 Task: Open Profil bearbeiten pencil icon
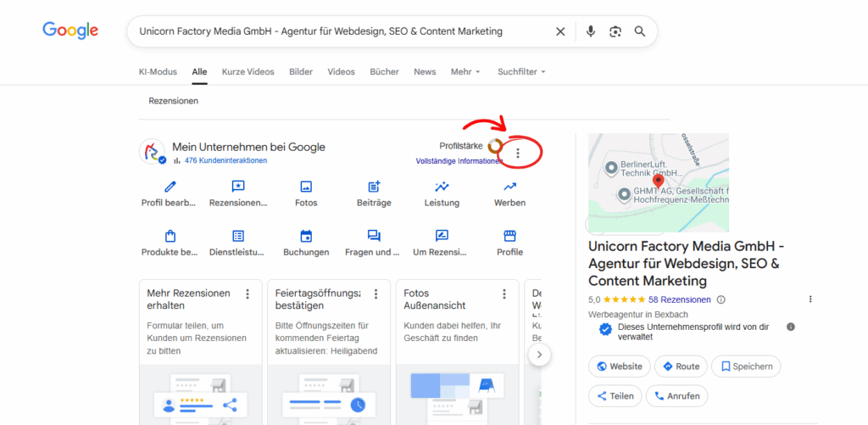tap(170, 187)
